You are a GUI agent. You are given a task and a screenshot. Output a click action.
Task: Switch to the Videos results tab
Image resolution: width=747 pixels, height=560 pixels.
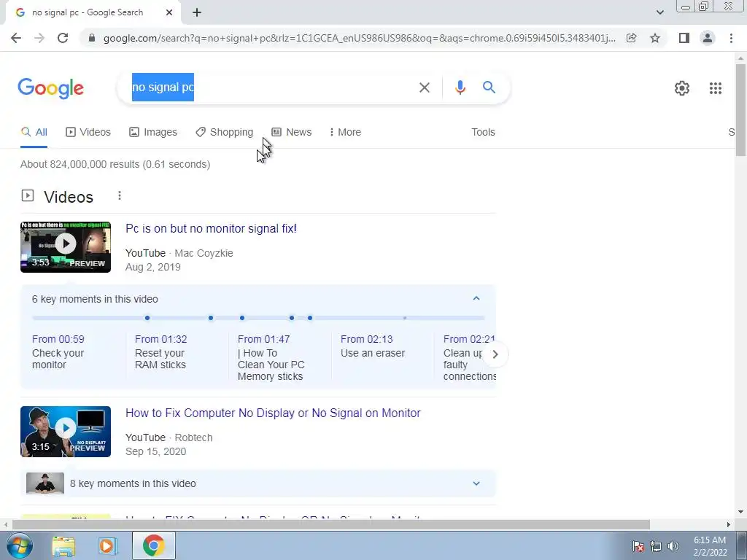point(88,132)
